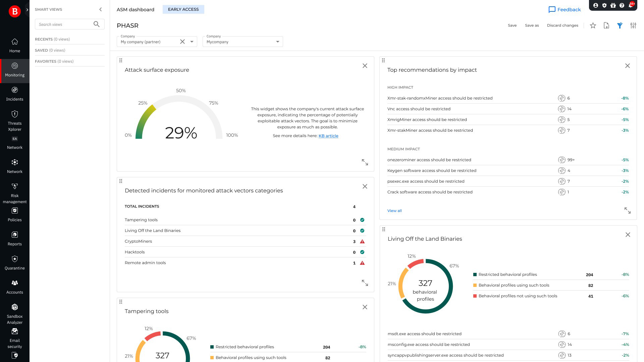Open the Reports menu item
This screenshot has height=362, width=644.
coord(15,239)
